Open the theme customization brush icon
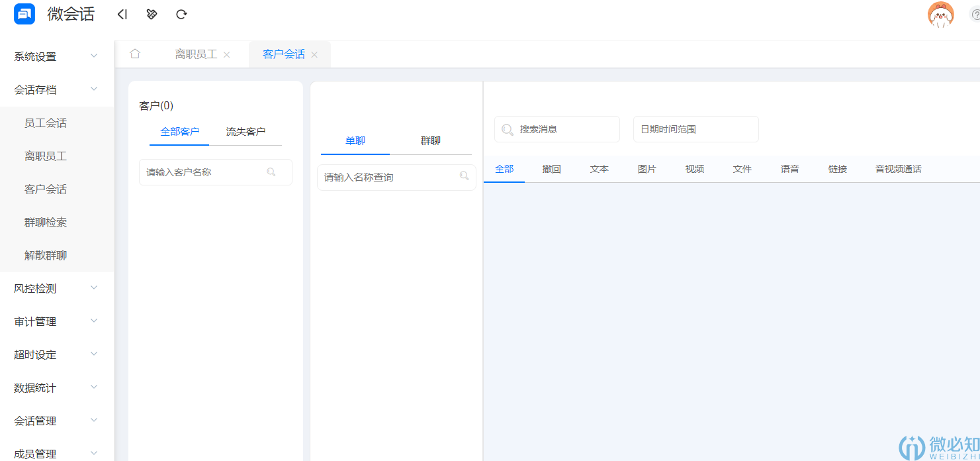Image resolution: width=980 pixels, height=461 pixels. pyautogui.click(x=152, y=13)
